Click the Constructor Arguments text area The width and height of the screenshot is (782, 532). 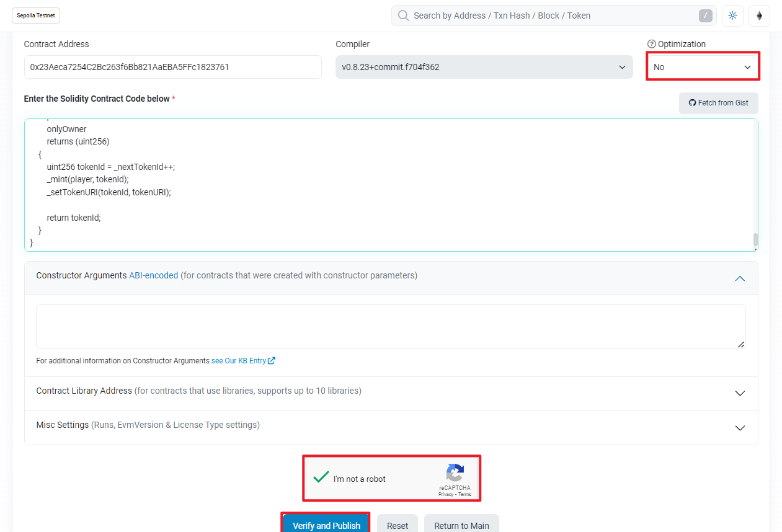click(391, 327)
